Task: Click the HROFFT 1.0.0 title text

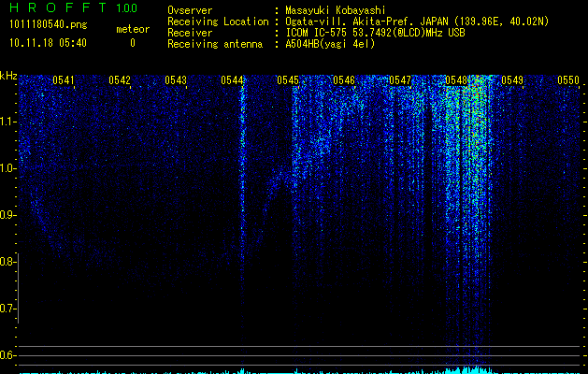Action: click(x=73, y=7)
